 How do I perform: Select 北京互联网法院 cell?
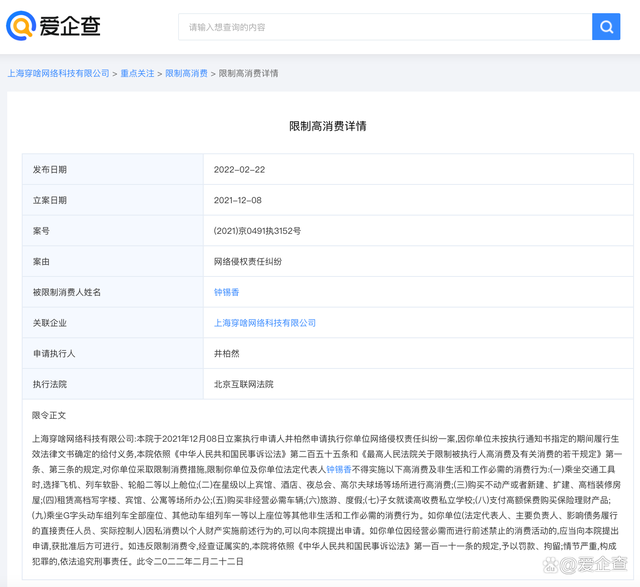[244, 384]
